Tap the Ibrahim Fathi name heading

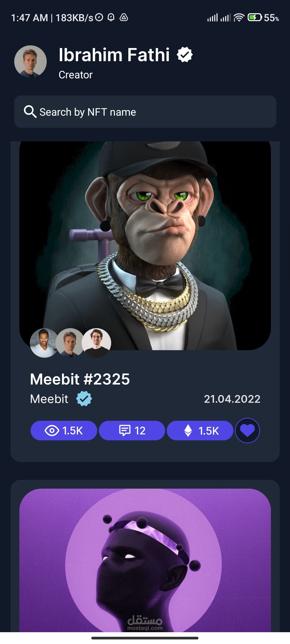[x=114, y=55]
